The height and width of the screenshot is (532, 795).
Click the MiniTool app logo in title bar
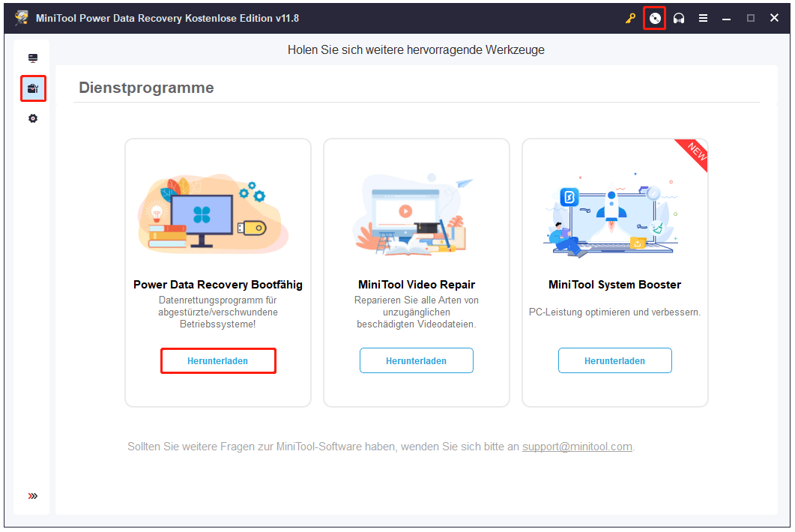point(21,18)
